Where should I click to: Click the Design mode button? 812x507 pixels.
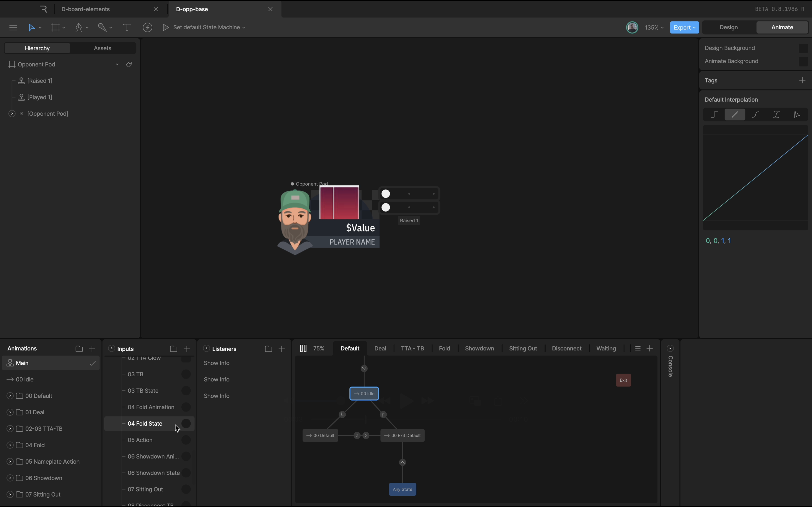click(x=729, y=28)
